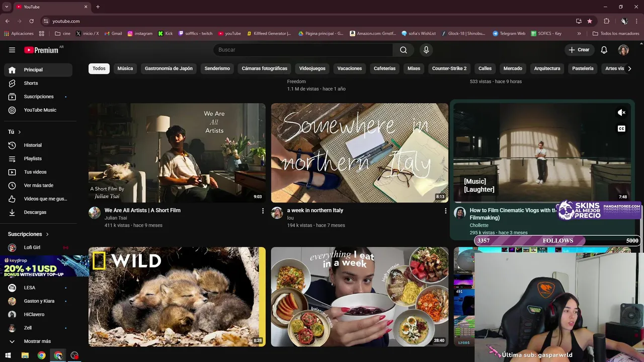Select the Arquitectura chip
The height and width of the screenshot is (362, 644).
coord(547,68)
